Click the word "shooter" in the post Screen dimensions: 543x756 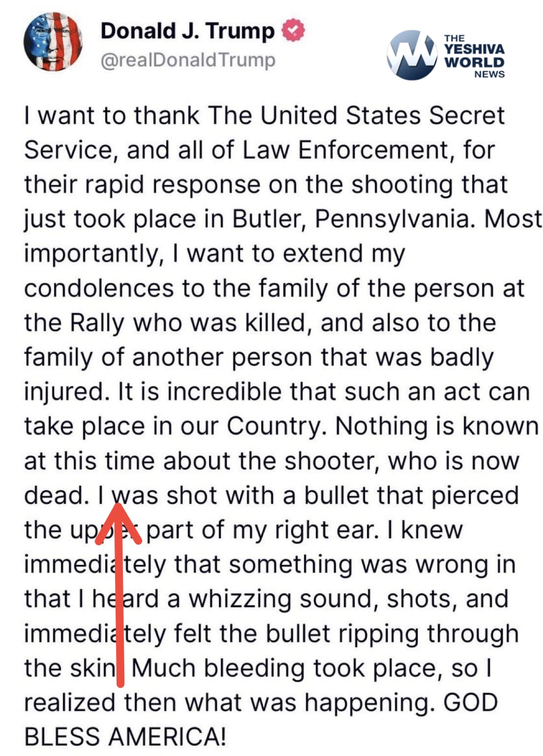click(x=332, y=461)
